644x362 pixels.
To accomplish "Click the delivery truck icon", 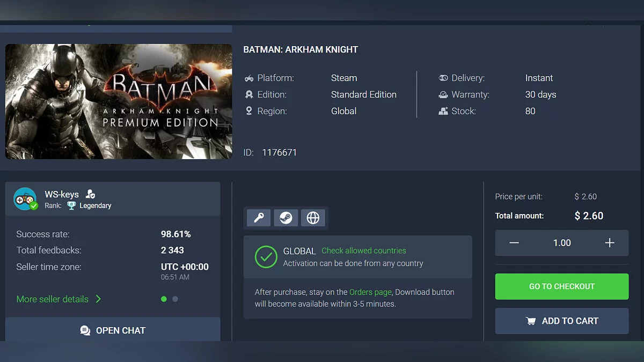I will coord(443,78).
